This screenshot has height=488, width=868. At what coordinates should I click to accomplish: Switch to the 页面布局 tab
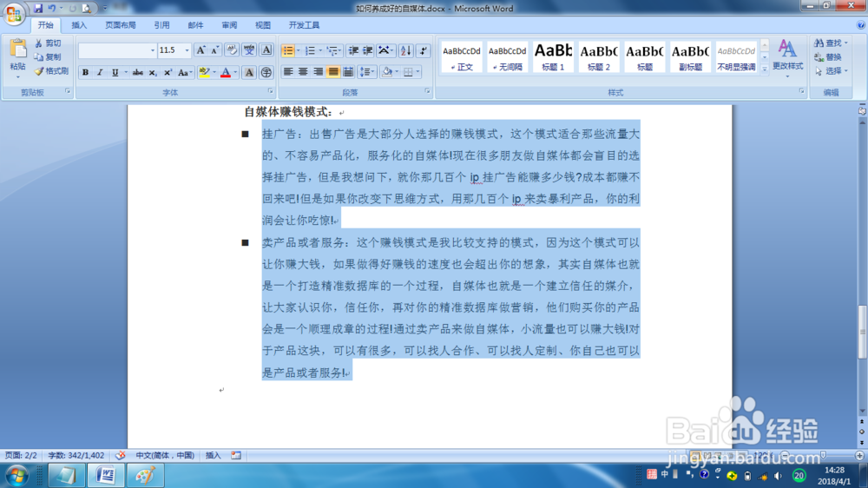(x=120, y=25)
